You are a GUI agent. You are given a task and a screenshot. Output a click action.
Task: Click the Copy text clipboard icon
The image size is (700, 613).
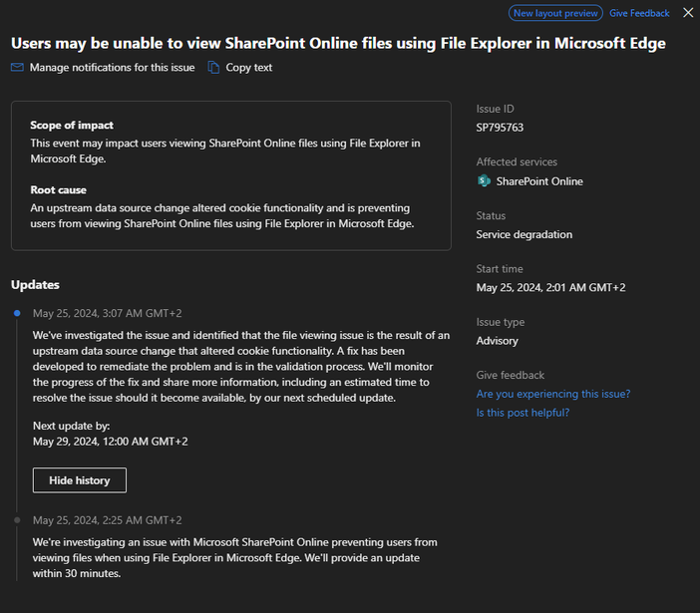(213, 68)
